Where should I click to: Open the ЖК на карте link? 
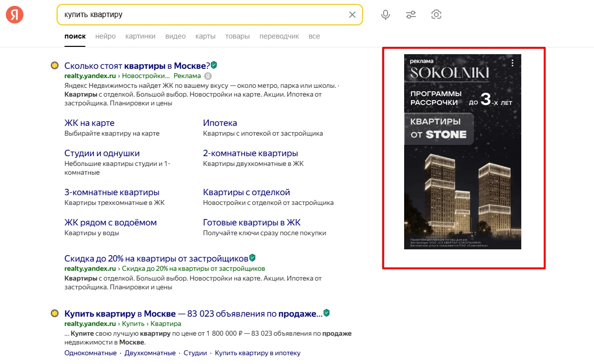tap(89, 123)
